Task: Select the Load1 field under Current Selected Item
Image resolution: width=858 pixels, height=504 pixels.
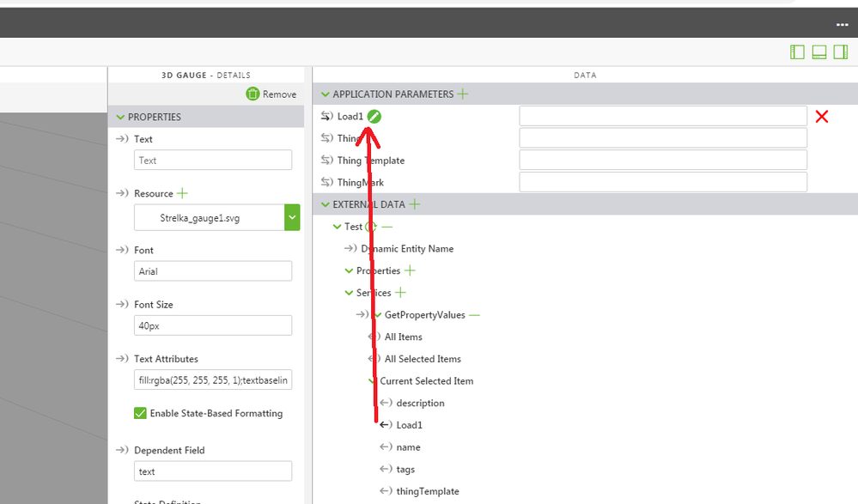Action: 409,425
